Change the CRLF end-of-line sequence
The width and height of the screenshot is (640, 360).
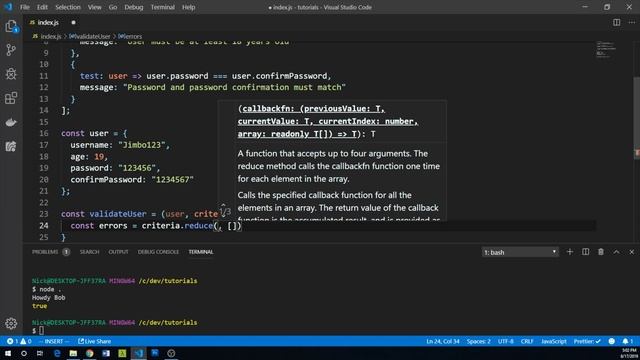tap(527, 341)
